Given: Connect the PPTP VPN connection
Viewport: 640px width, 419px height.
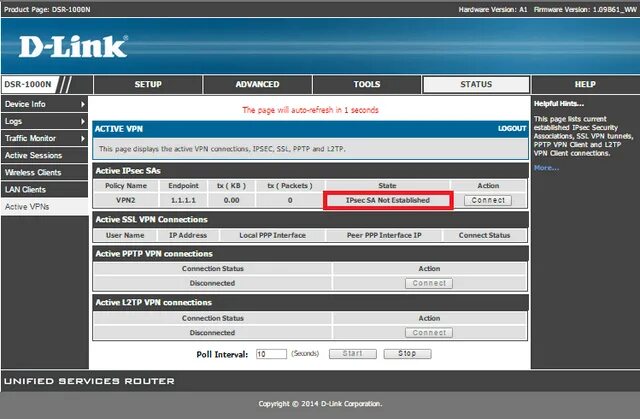Looking at the screenshot, I should pyautogui.click(x=429, y=283).
